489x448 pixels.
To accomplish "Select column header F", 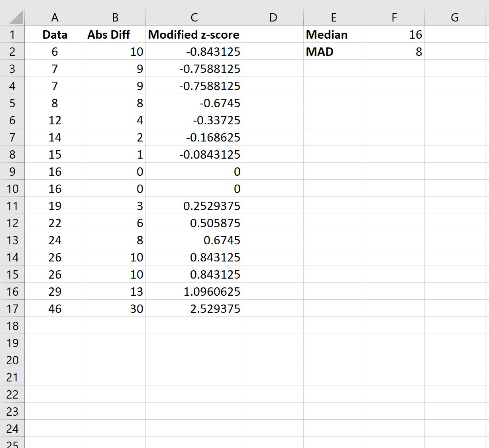I will [394, 17].
